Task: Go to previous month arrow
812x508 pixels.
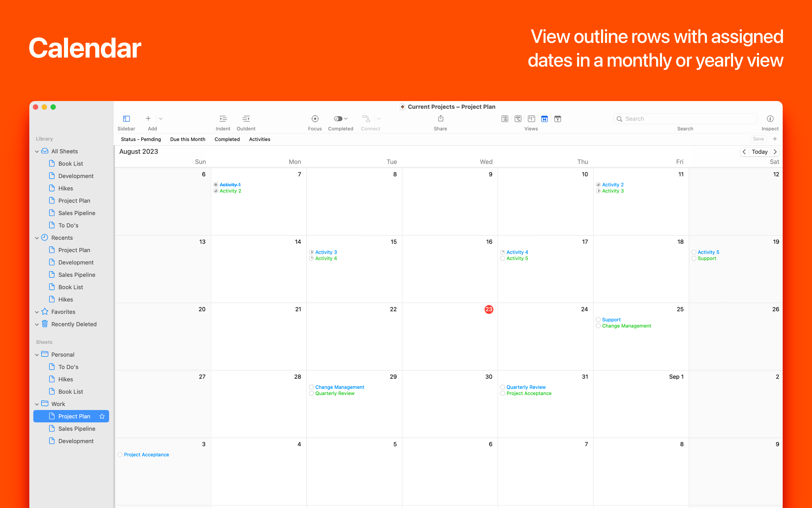Action: coord(744,152)
